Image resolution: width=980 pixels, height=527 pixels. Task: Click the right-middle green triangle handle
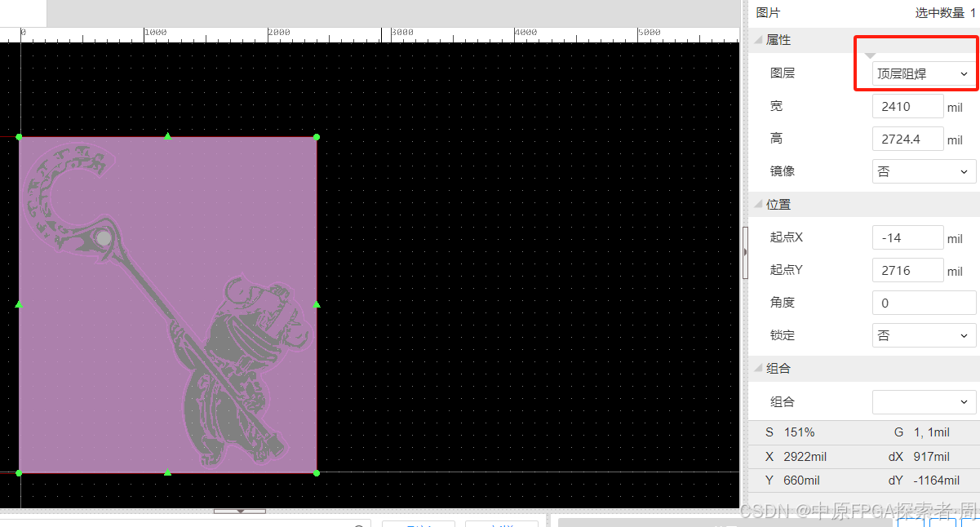coord(317,304)
